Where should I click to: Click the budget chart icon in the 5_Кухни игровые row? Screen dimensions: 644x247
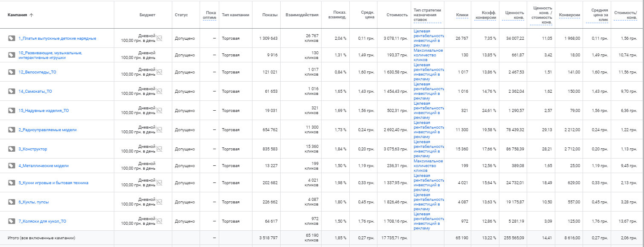pos(160,183)
